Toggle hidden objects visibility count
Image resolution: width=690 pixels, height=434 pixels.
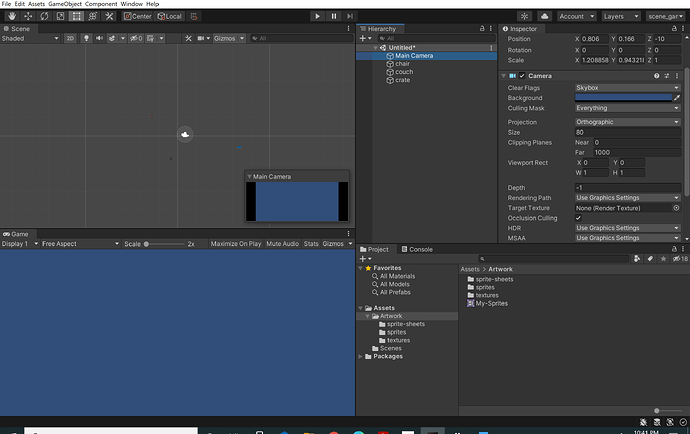pyautogui.click(x=136, y=38)
